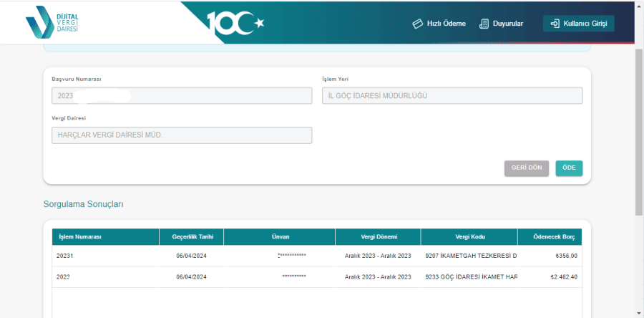
Task: Open Hızlı Ödeme quick payment
Action: coord(439,24)
